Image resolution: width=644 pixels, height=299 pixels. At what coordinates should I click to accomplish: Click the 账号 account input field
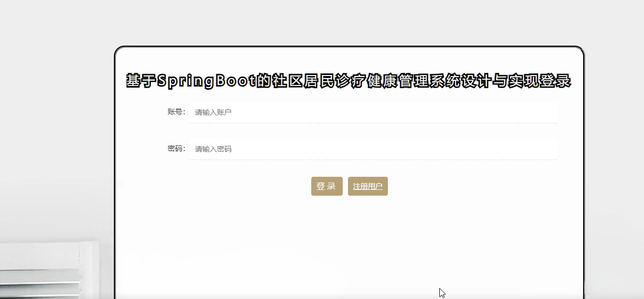pos(373,112)
